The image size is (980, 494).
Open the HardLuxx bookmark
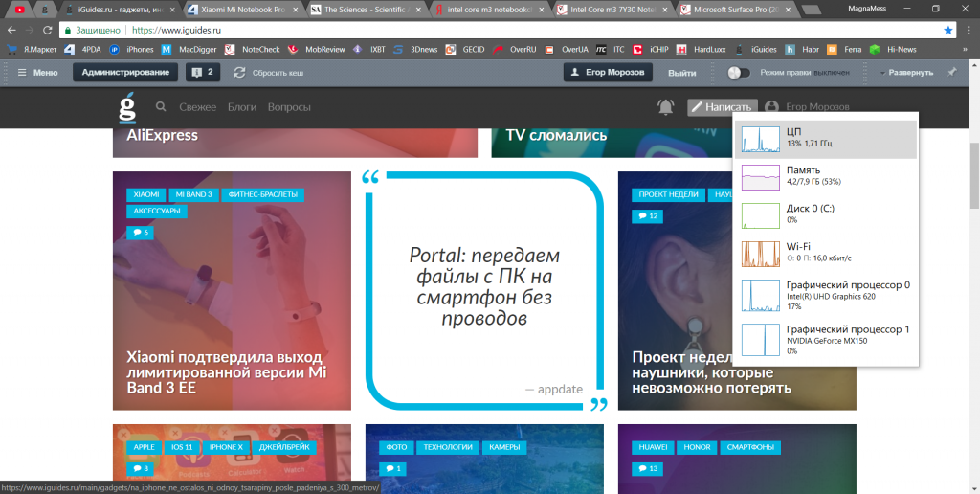pyautogui.click(x=702, y=50)
